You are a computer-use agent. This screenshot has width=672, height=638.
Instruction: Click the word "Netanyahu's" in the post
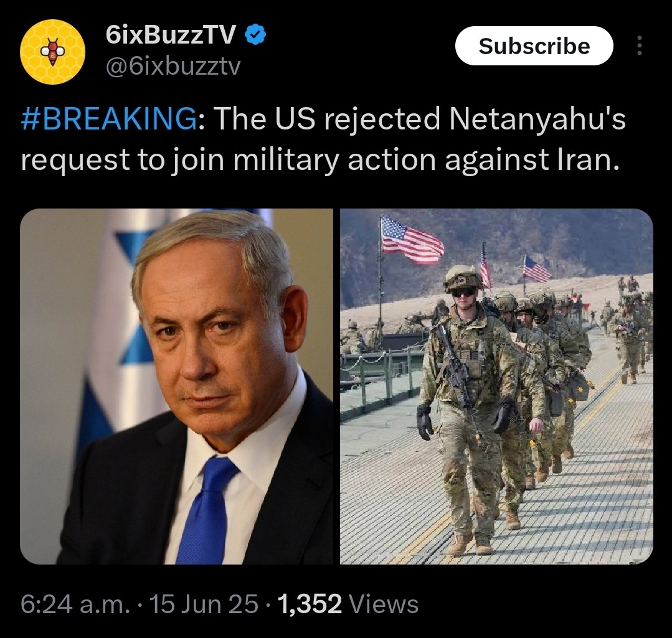click(537, 119)
